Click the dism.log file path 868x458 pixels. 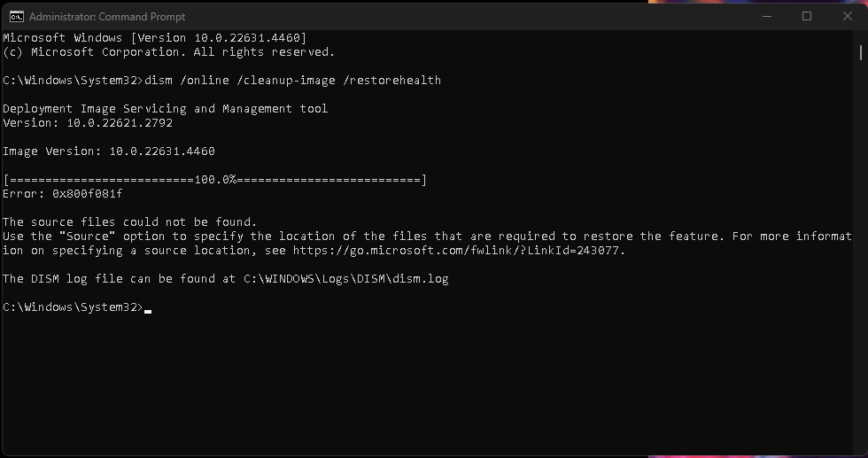click(x=346, y=278)
